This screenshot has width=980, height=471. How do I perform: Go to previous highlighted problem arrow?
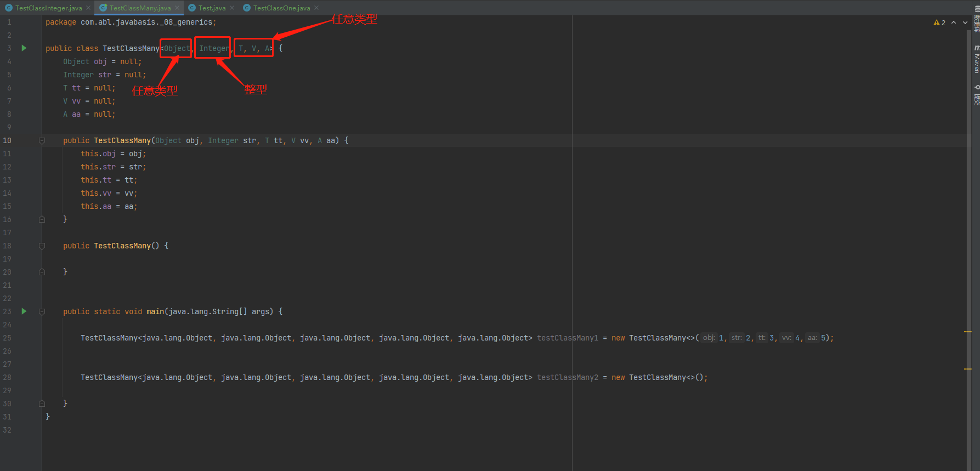point(954,22)
